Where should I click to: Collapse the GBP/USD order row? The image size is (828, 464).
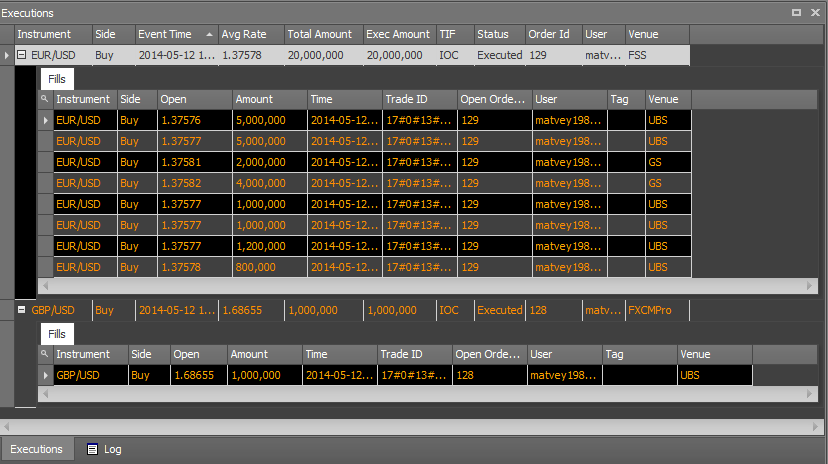click(22, 310)
